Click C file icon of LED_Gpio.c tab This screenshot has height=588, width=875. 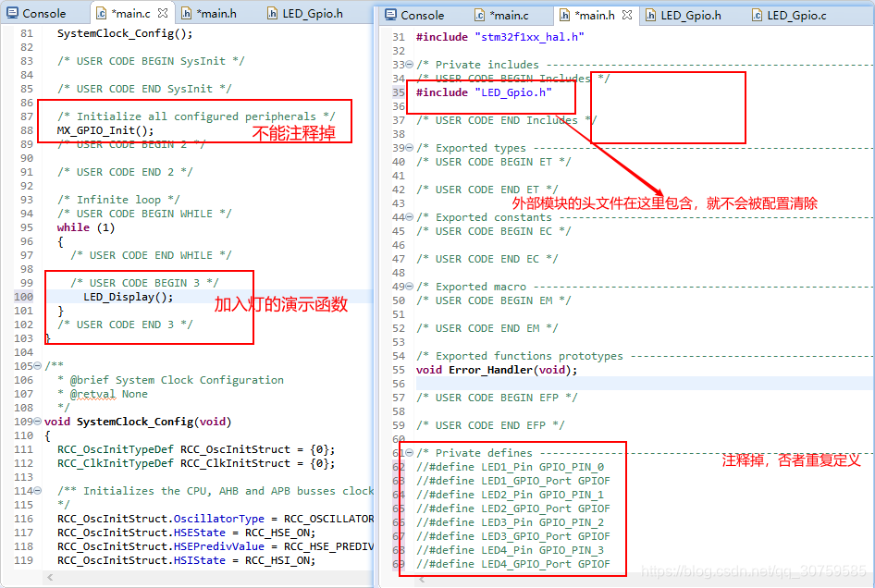click(757, 15)
